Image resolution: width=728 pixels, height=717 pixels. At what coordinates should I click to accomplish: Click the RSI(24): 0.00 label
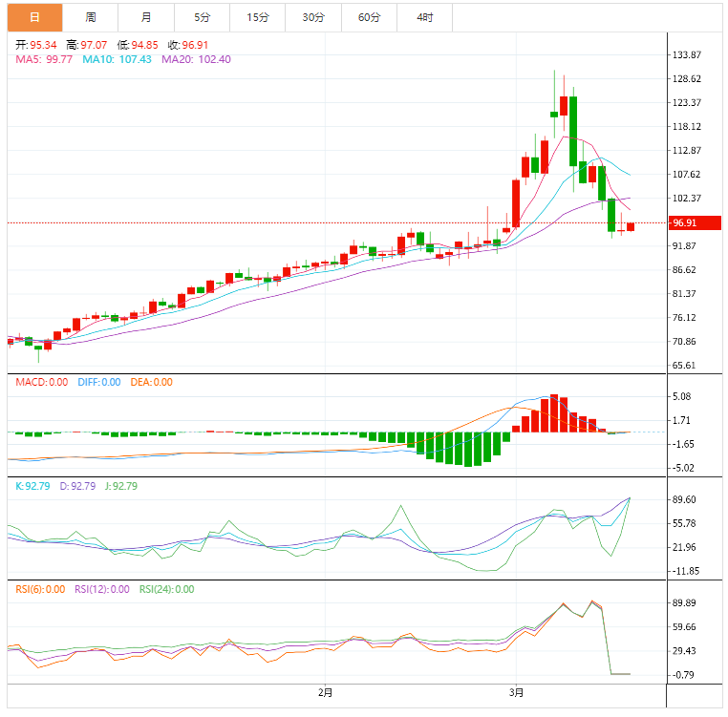(x=166, y=589)
